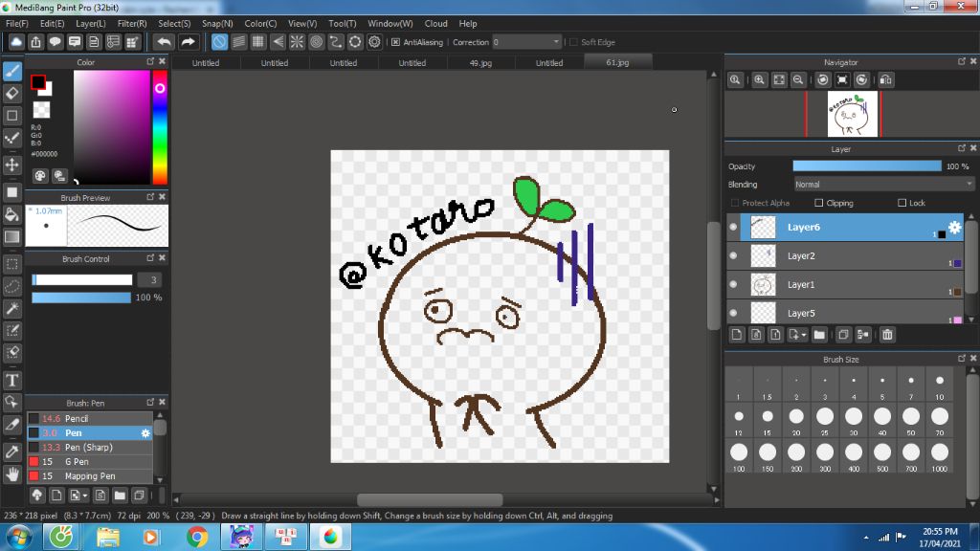This screenshot has height=551, width=980.
Task: Choose the Move tool
Action: (11, 165)
